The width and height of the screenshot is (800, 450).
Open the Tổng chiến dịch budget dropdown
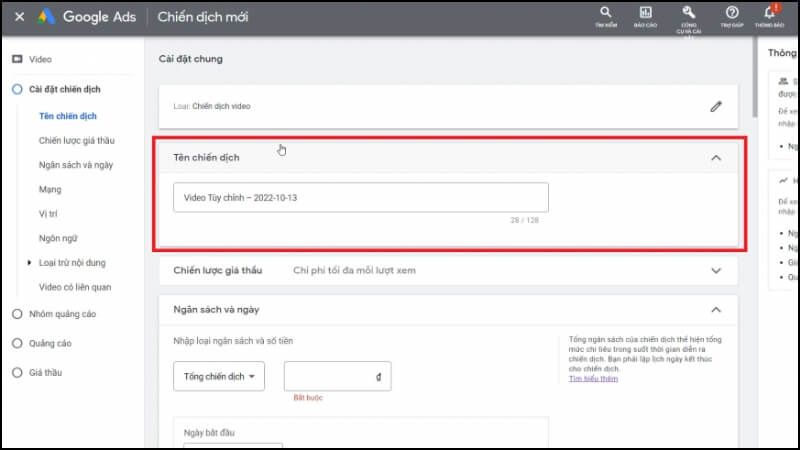pyautogui.click(x=218, y=376)
